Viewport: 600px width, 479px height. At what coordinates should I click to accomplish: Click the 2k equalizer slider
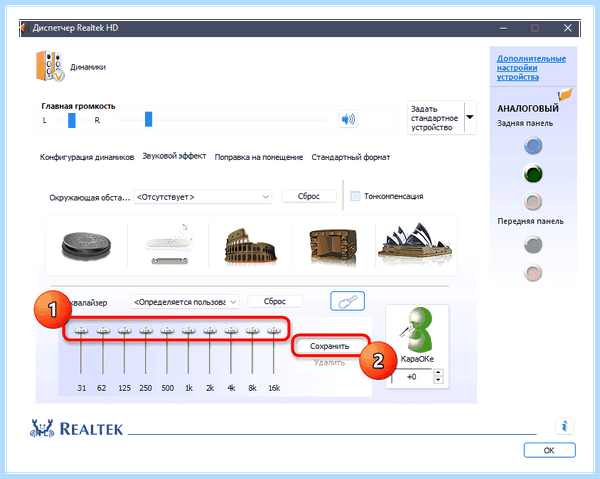pyautogui.click(x=210, y=331)
